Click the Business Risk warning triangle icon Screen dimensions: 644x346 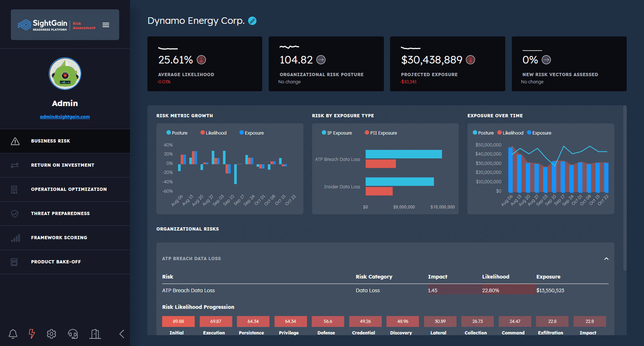pos(15,141)
